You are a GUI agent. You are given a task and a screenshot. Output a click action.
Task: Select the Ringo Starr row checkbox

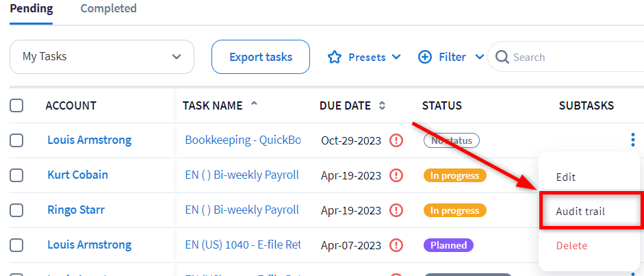tap(16, 210)
